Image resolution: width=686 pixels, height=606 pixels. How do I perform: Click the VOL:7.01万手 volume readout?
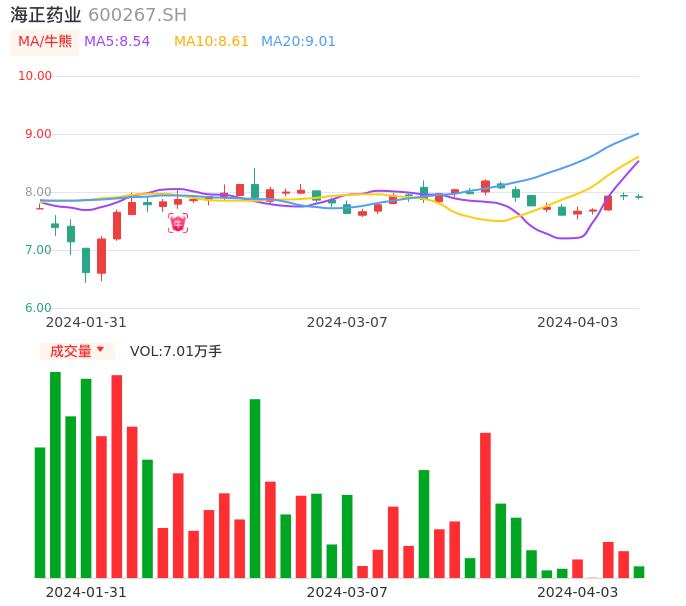(x=176, y=351)
